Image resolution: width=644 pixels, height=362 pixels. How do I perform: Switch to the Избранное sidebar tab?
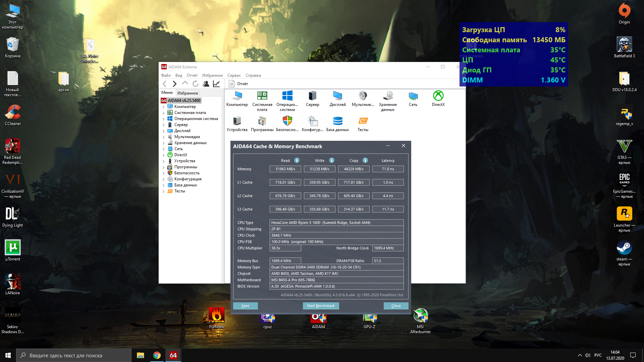coord(187,93)
